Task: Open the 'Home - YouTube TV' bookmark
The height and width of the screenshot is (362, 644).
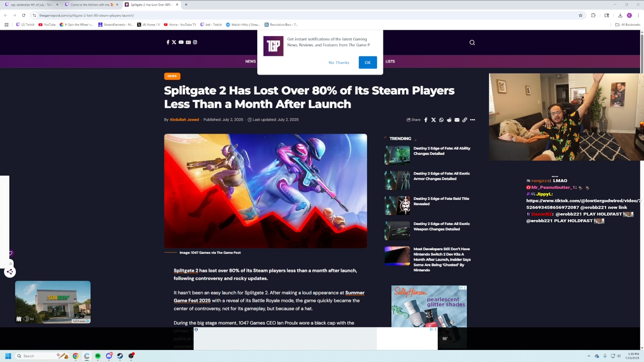Action: point(180,25)
